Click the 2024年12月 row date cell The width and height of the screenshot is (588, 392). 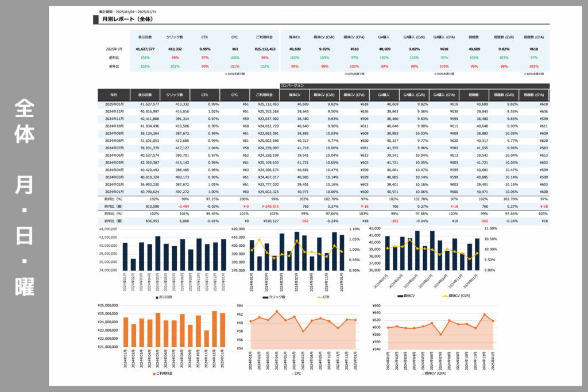point(115,111)
